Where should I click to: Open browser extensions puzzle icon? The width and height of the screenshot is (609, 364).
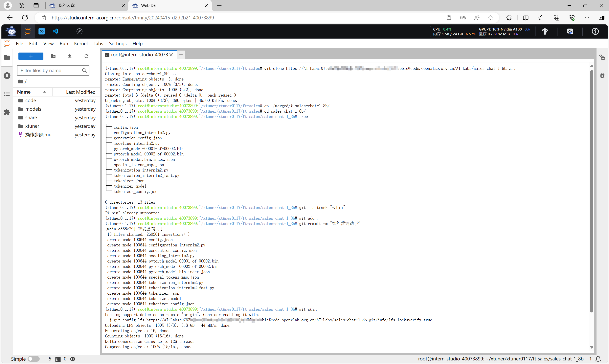[x=509, y=18]
